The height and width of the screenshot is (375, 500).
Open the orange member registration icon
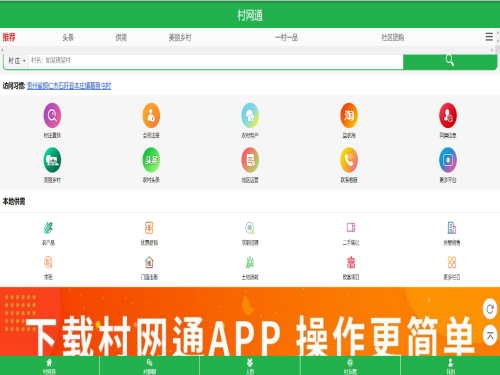click(151, 116)
